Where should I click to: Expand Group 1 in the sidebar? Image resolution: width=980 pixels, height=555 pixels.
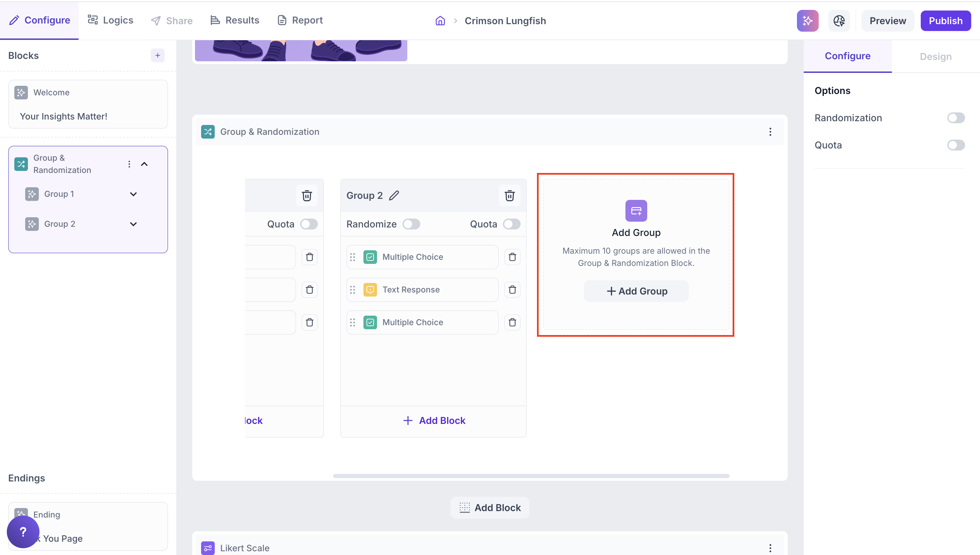[x=133, y=194]
